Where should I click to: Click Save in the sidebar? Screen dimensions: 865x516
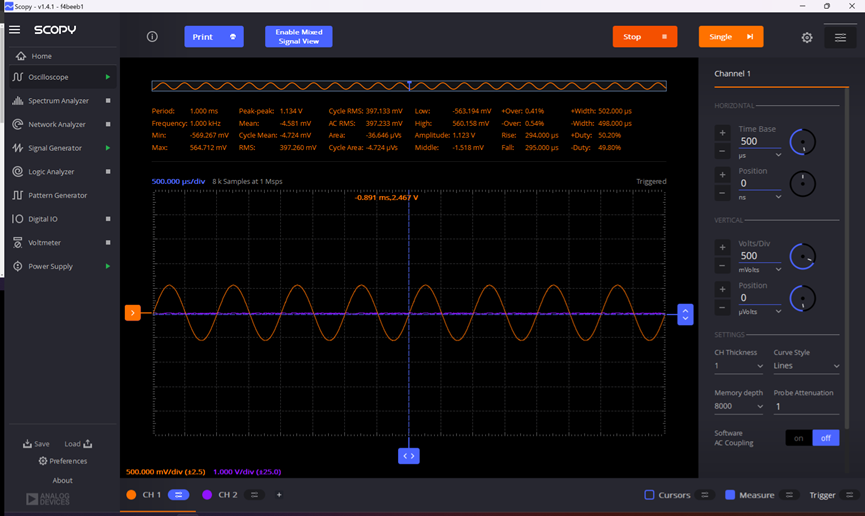pos(36,444)
